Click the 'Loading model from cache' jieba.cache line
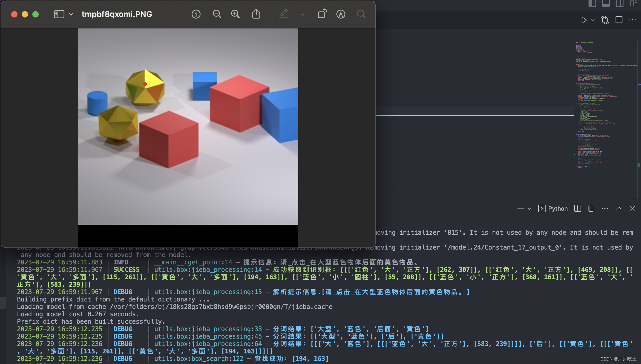 pyautogui.click(x=175, y=307)
